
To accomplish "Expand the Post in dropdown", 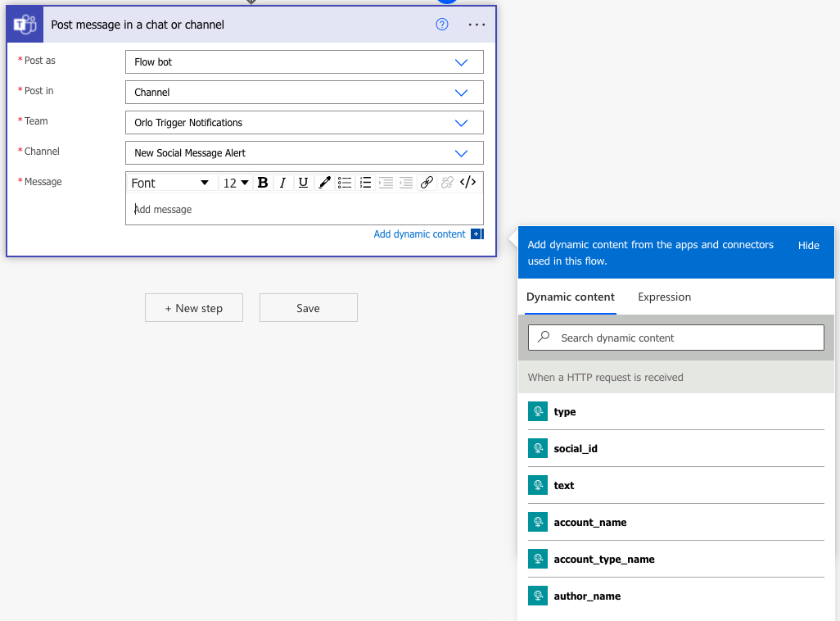I will tap(461, 93).
